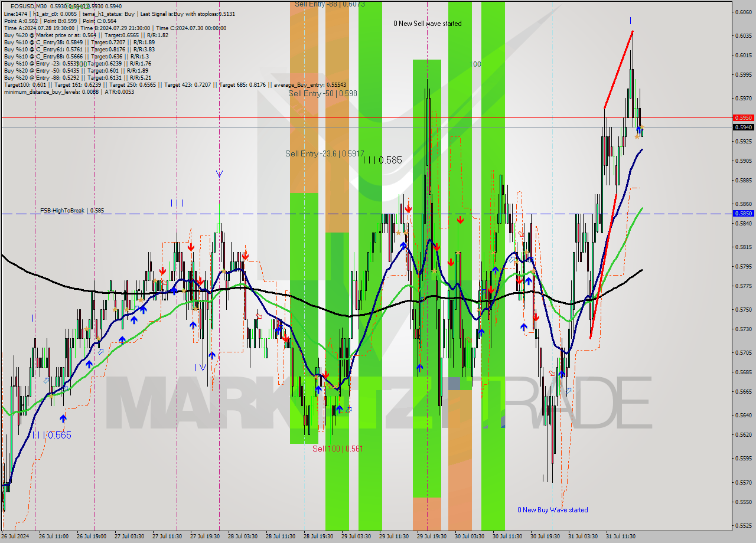Select the 'Sell Entry -50 | 0.598' label

click(322, 93)
